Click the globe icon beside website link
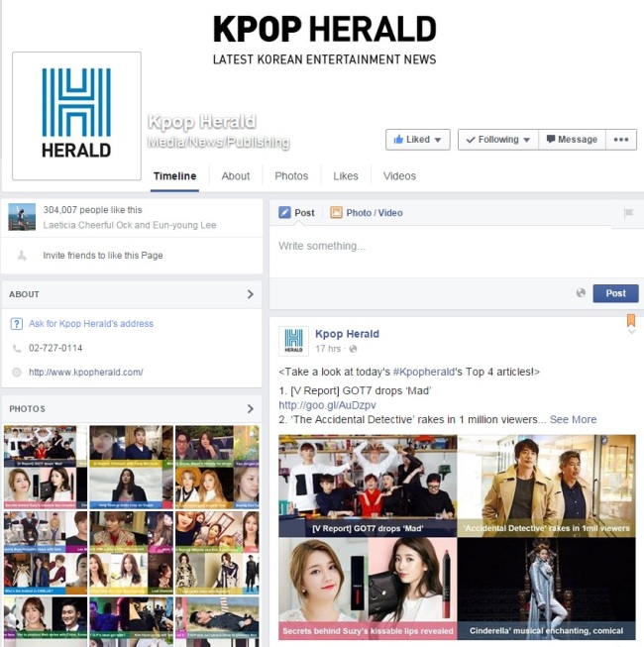 [x=17, y=373]
